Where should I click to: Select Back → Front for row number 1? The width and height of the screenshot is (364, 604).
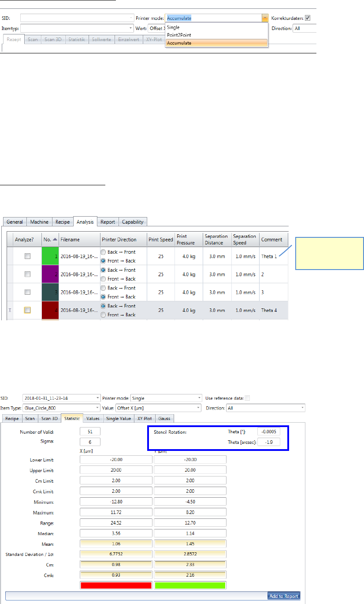pos(103,252)
